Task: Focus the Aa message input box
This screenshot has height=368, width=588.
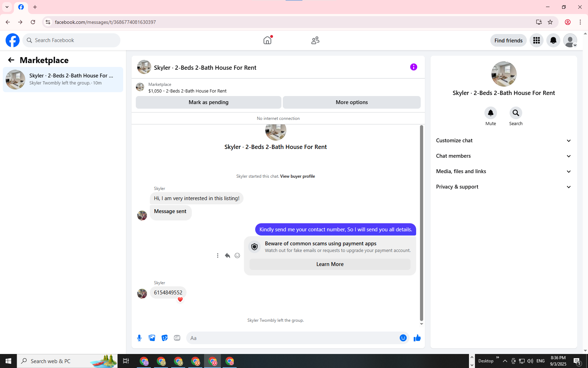Action: [x=292, y=338]
